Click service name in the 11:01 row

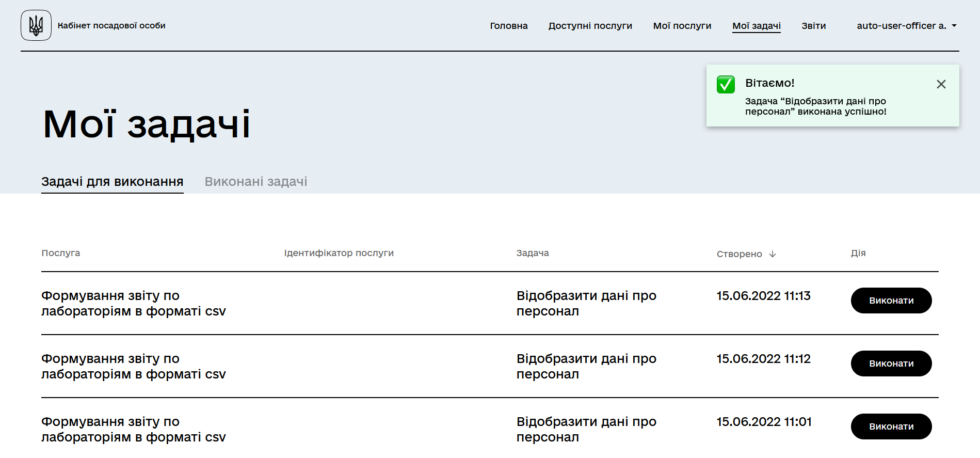pyautogui.click(x=134, y=430)
